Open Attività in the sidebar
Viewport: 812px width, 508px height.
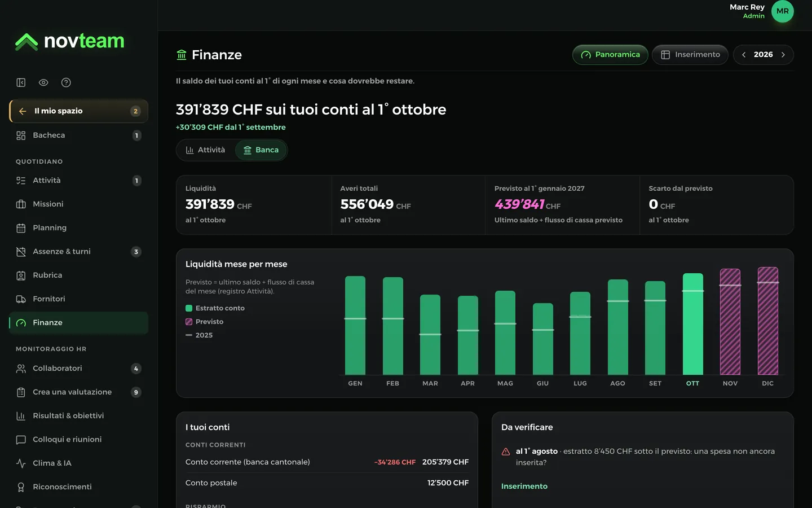[78, 181]
